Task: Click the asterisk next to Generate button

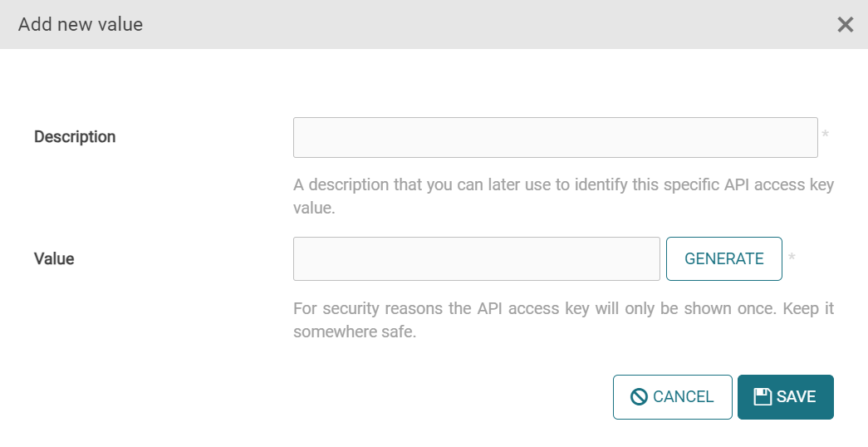Action: pyautogui.click(x=792, y=258)
